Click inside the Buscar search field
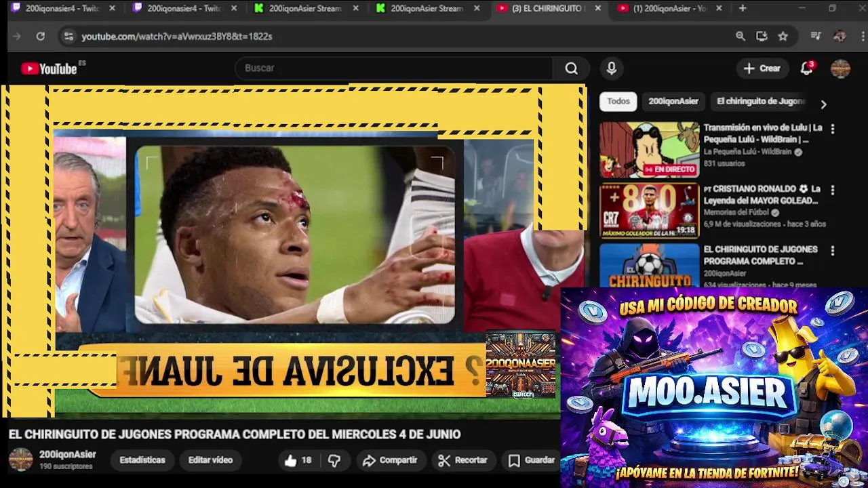Image resolution: width=868 pixels, height=488 pixels. click(x=395, y=68)
